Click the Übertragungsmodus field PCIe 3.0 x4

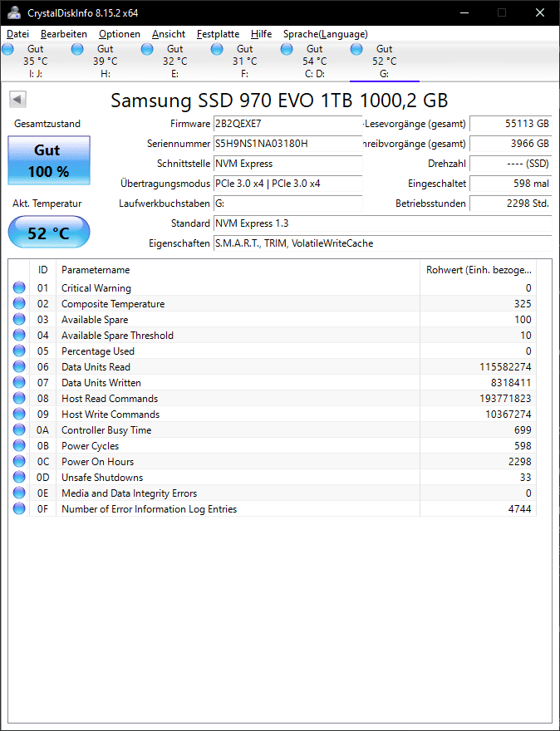[287, 184]
